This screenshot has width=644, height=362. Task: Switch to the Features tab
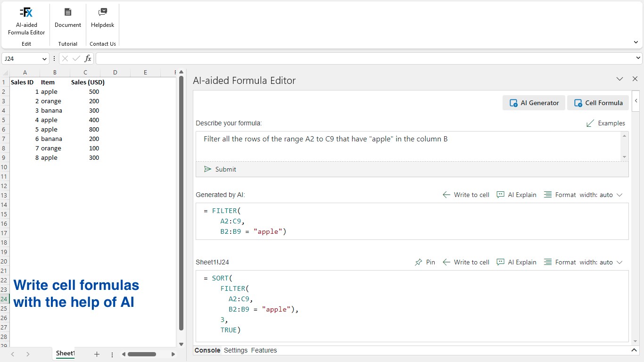point(264,350)
